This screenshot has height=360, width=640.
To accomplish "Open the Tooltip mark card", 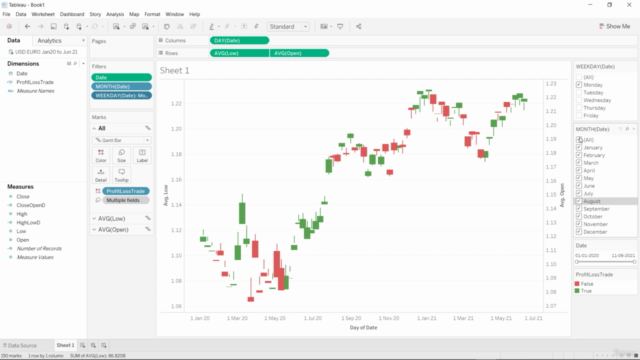I will point(122,175).
